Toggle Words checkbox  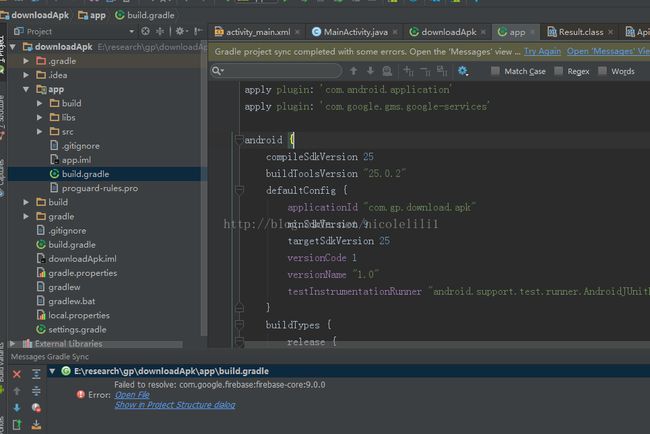pyautogui.click(x=602, y=71)
